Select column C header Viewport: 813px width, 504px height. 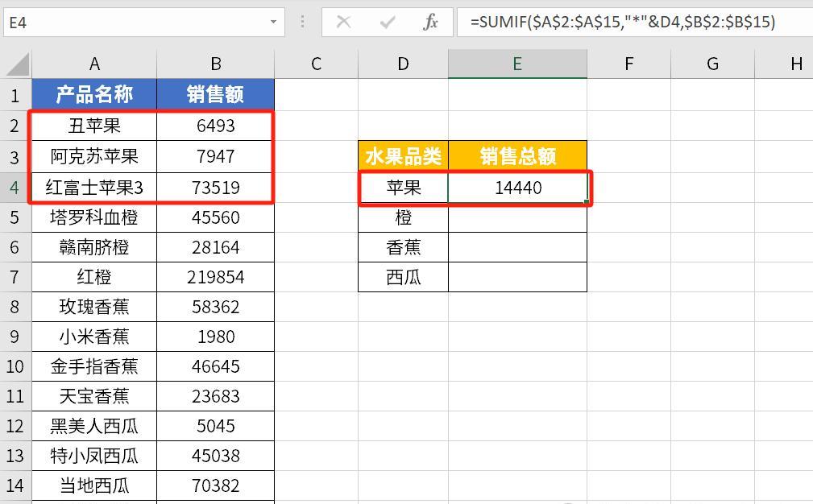316,64
